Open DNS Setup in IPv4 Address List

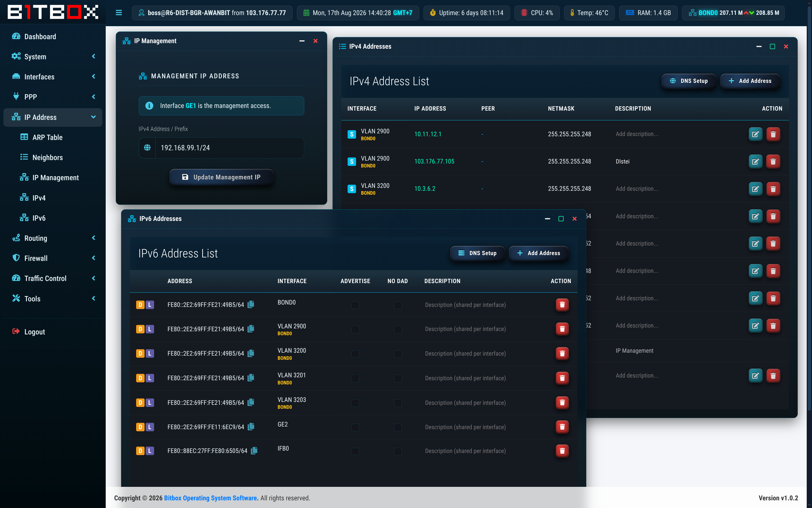pyautogui.click(x=689, y=81)
